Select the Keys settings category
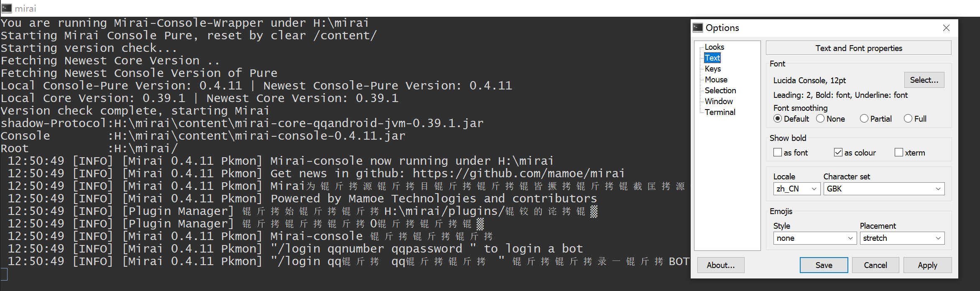 tap(712, 69)
